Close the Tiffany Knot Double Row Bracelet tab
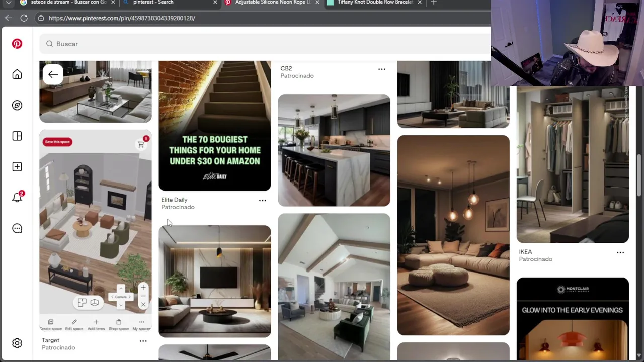The height and width of the screenshot is (362, 644). (x=420, y=3)
